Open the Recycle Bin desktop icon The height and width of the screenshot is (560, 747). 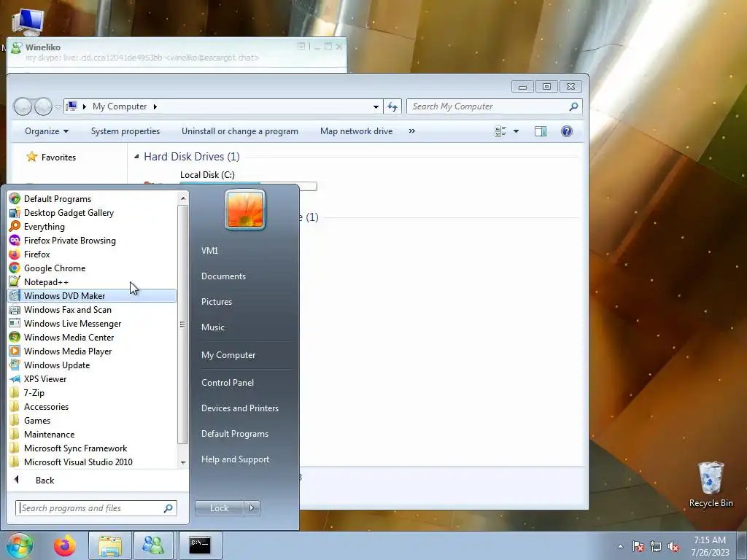711,485
